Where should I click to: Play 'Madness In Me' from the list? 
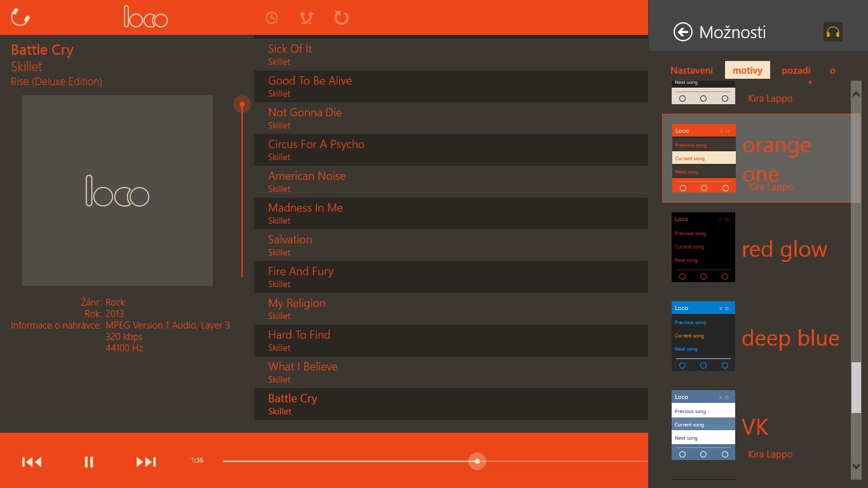coord(451,213)
